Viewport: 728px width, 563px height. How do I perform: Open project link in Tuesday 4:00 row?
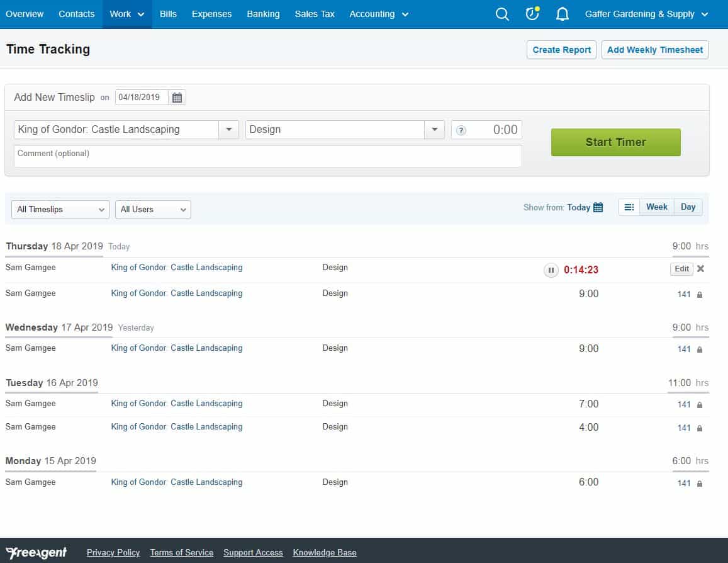[x=176, y=426]
